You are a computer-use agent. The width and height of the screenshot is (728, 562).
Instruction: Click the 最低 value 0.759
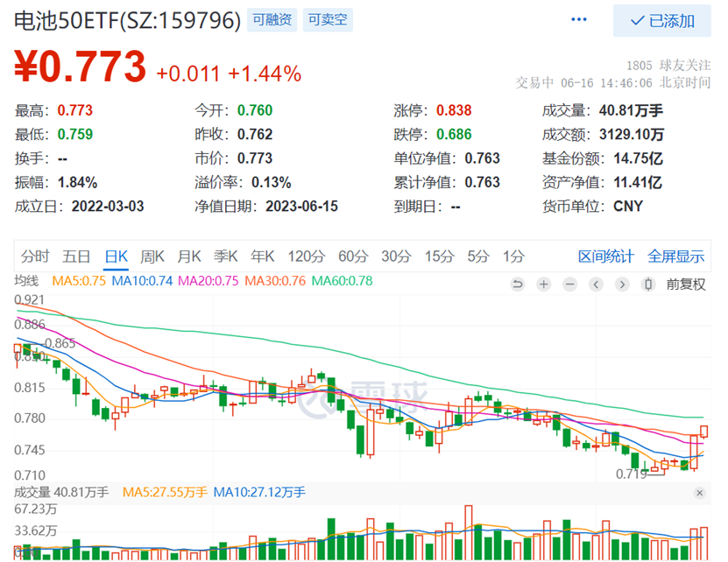(x=75, y=135)
